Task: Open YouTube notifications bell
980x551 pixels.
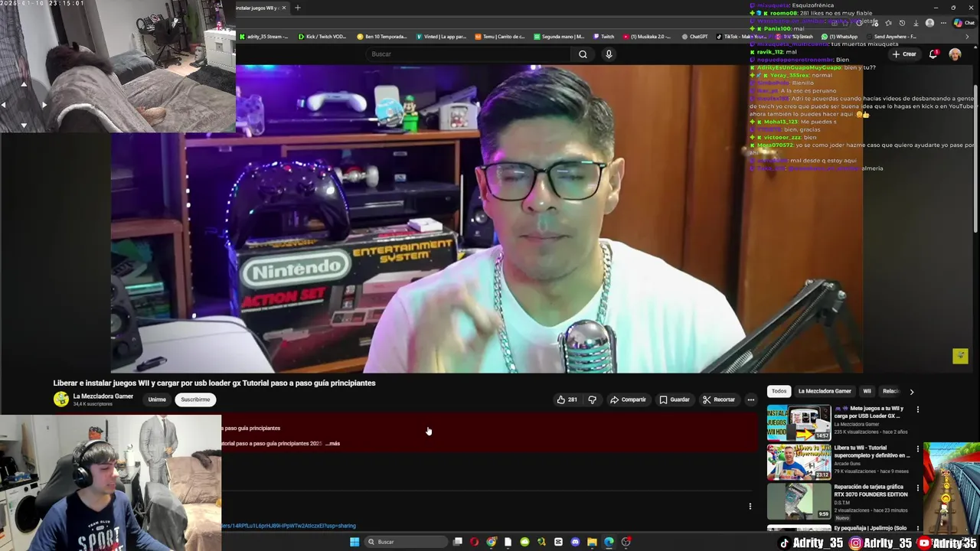Action: tap(933, 54)
